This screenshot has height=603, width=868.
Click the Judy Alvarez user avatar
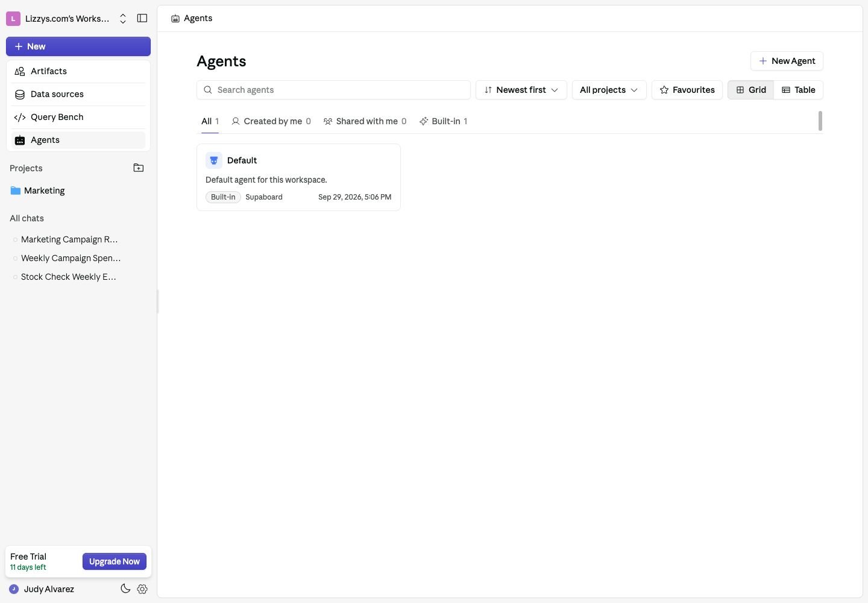click(x=14, y=589)
